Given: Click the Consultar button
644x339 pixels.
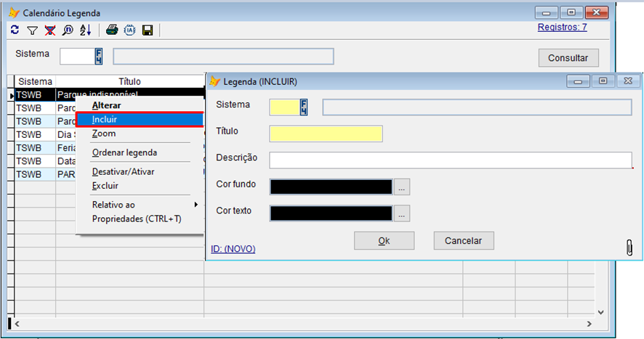Looking at the screenshot, I should pos(568,58).
